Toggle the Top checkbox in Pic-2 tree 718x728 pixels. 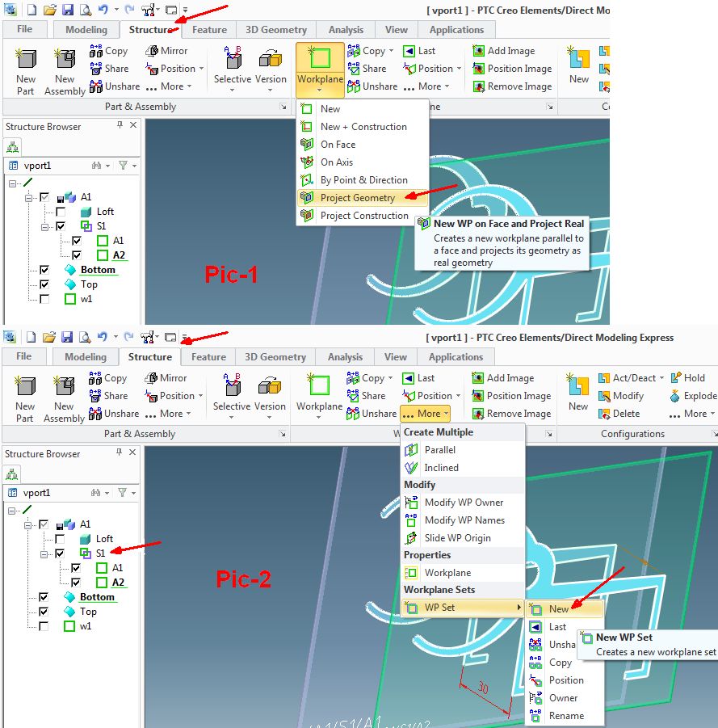tap(44, 612)
